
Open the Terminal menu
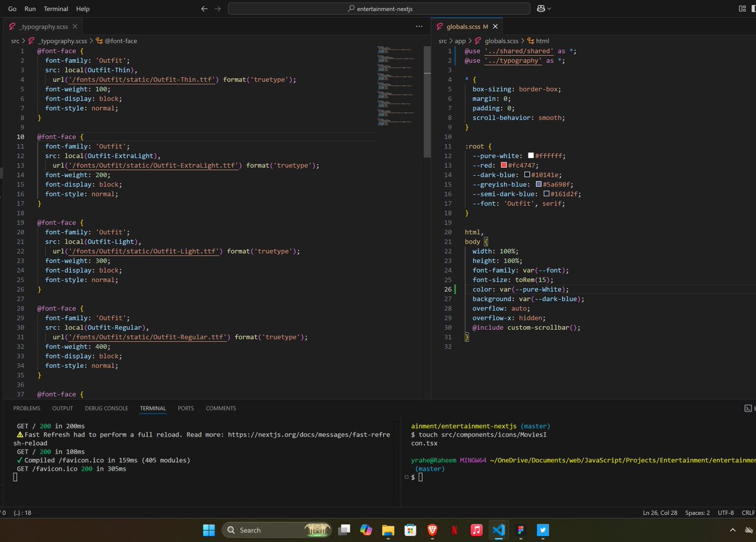56,9
